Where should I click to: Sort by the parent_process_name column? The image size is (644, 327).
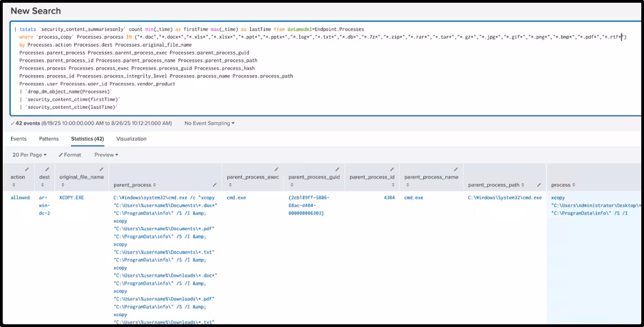pos(432,177)
